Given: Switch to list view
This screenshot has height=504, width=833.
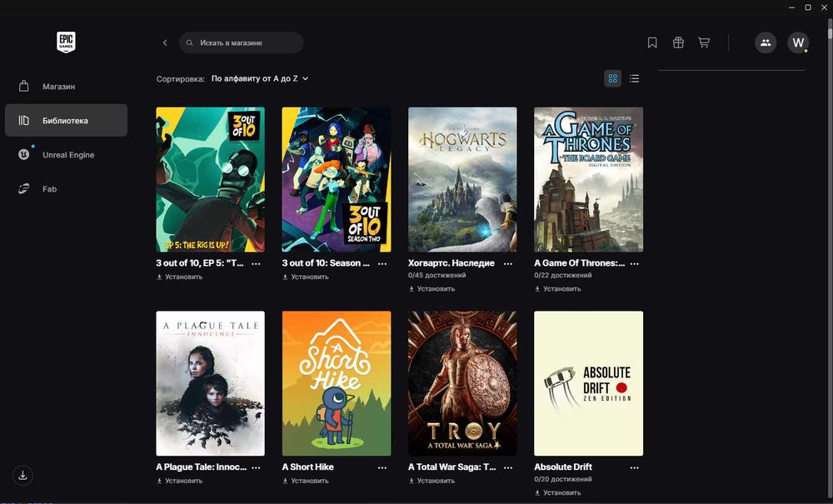Looking at the screenshot, I should click(634, 78).
